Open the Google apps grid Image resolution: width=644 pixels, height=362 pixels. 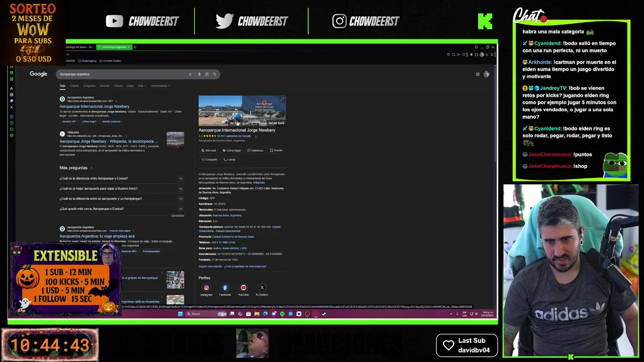tap(477, 74)
